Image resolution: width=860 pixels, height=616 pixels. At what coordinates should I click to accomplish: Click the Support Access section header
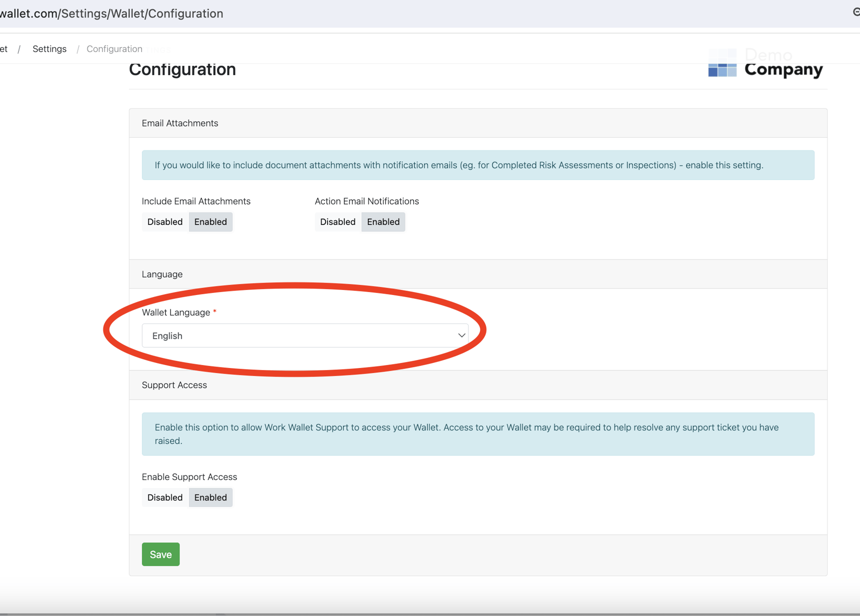[x=478, y=385]
